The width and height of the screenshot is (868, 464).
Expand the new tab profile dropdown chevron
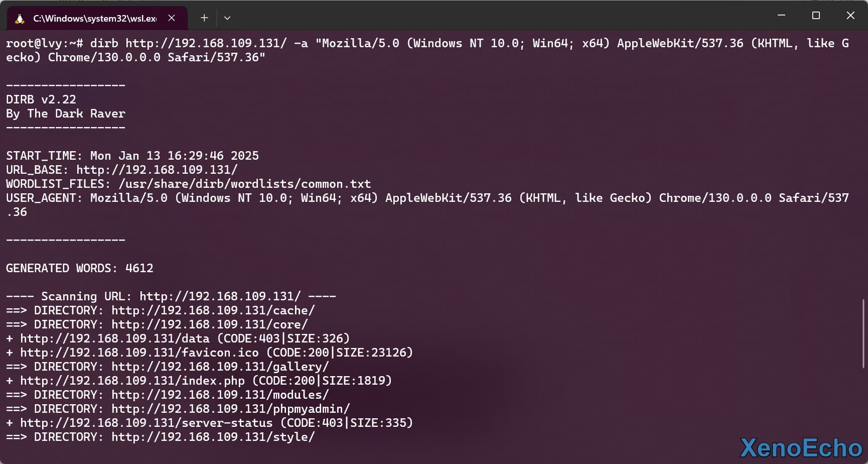tap(227, 18)
